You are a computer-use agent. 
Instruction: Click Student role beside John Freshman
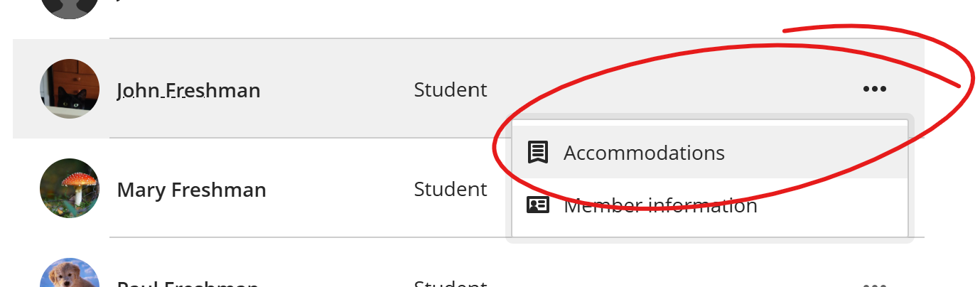(451, 90)
